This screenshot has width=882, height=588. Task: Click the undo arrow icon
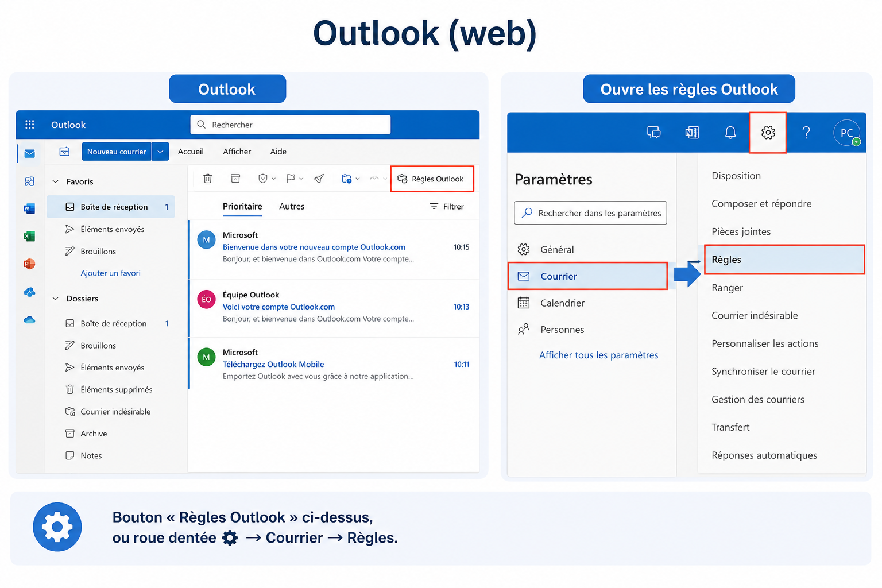pos(374,179)
